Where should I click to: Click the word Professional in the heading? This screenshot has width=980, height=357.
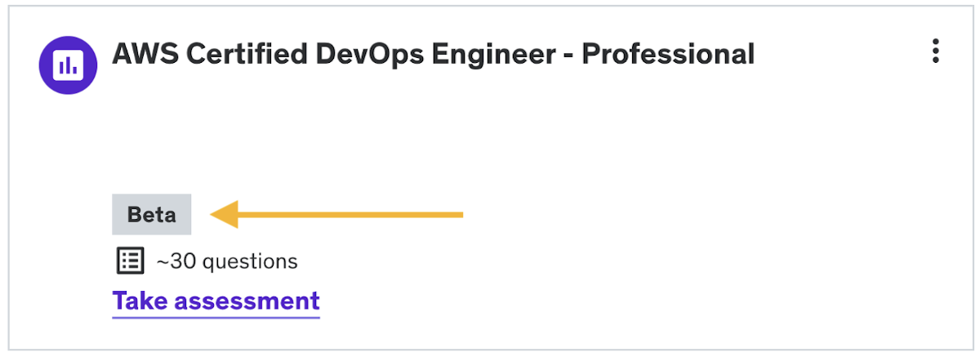click(x=668, y=54)
